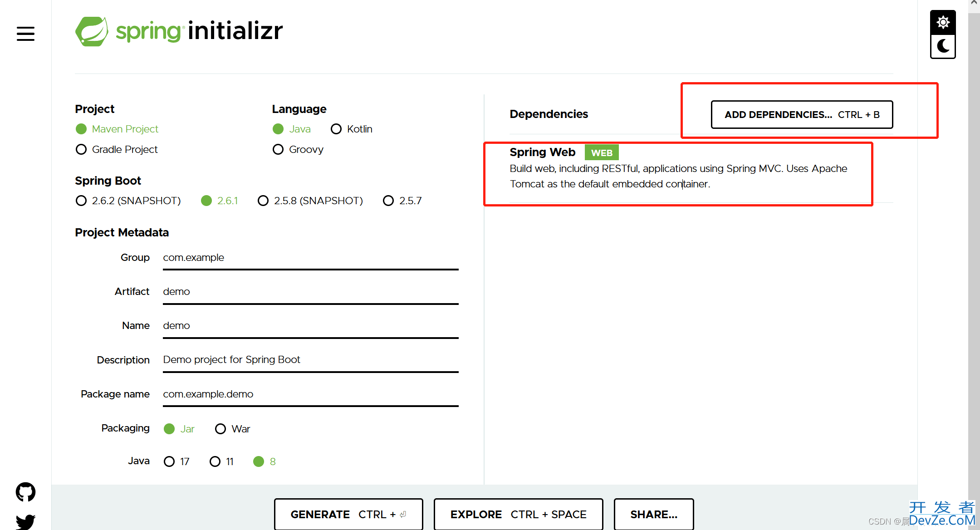
Task: Click the Name input field
Action: (311, 326)
